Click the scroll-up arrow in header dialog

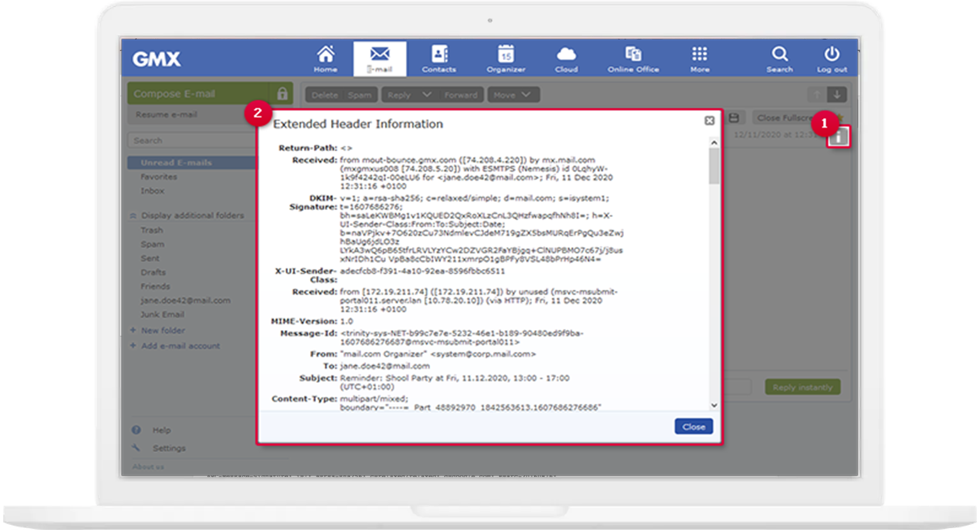pos(714,143)
